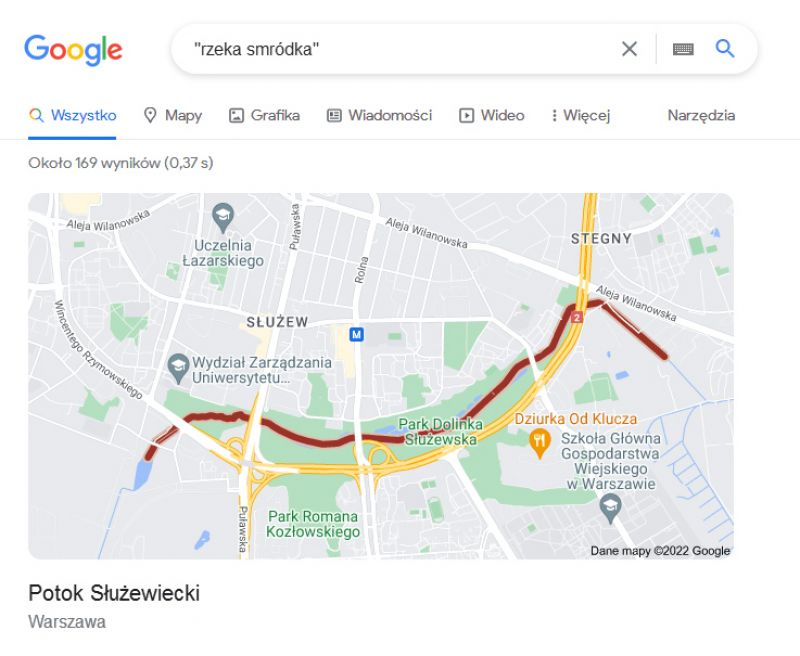Viewport: 800px width, 656px height.
Task: Clear the search box with the X icon
Action: click(629, 49)
